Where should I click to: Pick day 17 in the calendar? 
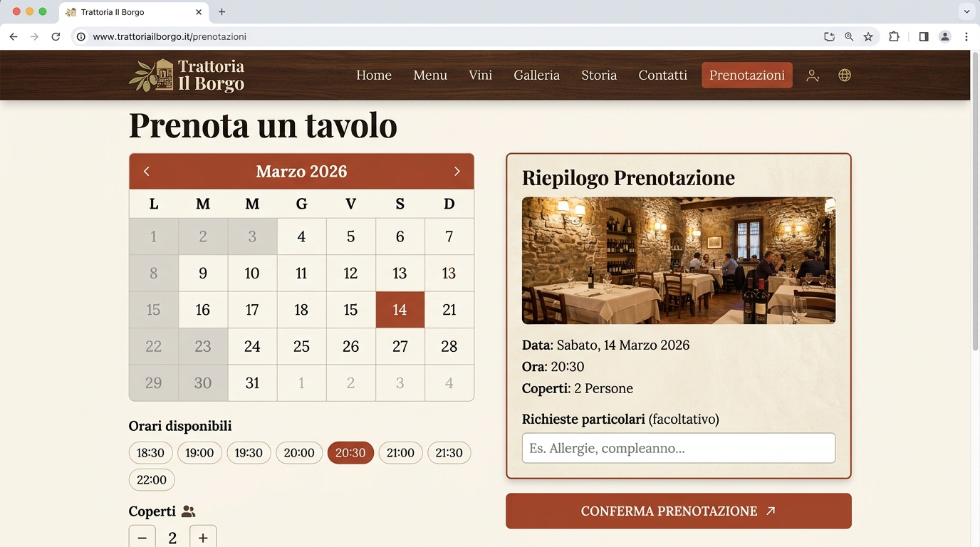pyautogui.click(x=252, y=310)
